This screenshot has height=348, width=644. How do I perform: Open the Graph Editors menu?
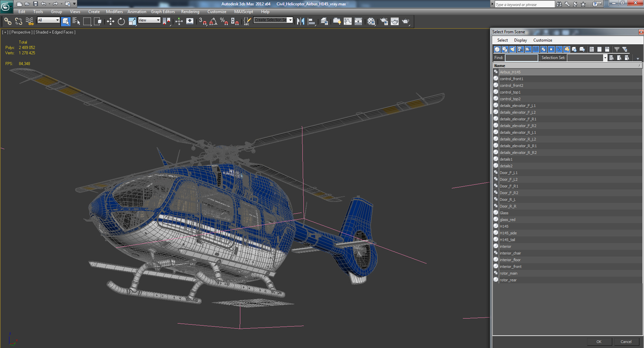(x=163, y=12)
